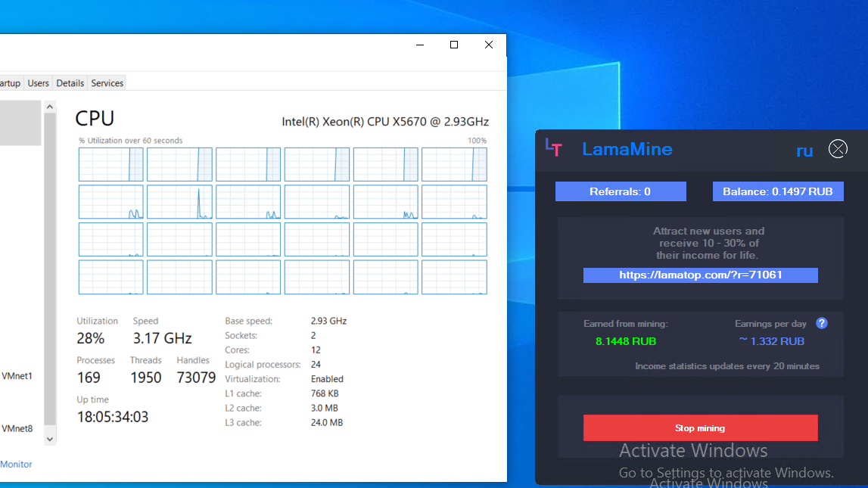Image resolution: width=868 pixels, height=488 pixels.
Task: Open the Startup tab in Task Manager
Action: [11, 83]
